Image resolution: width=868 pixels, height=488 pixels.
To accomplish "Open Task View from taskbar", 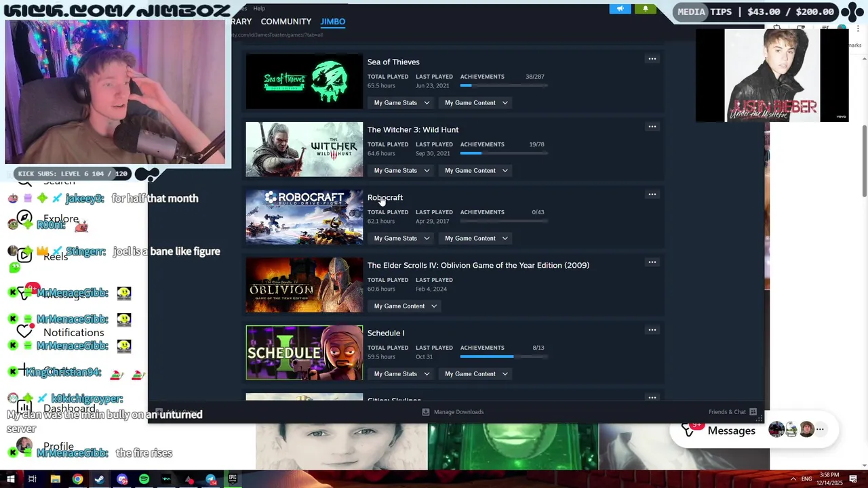I will [32, 479].
